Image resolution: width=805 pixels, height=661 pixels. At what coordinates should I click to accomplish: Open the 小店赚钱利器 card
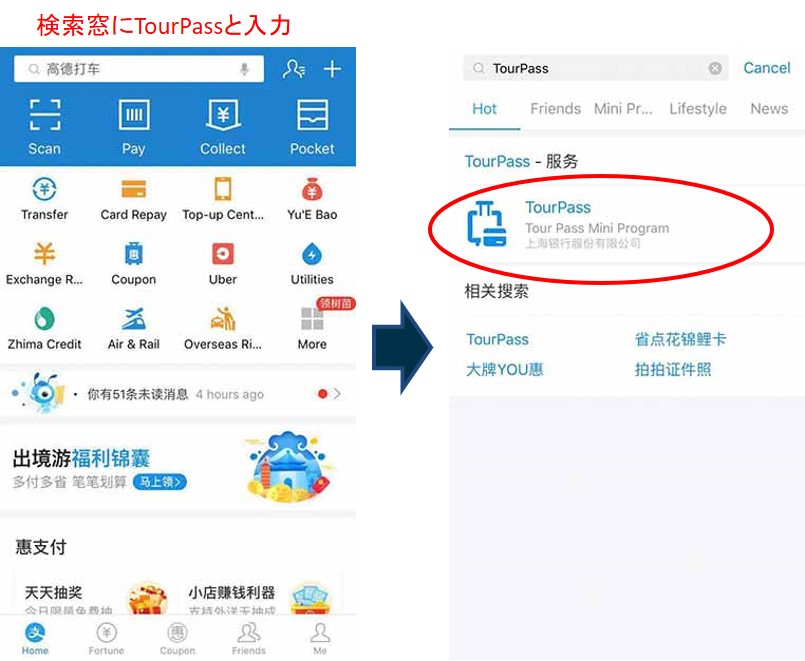[260, 594]
